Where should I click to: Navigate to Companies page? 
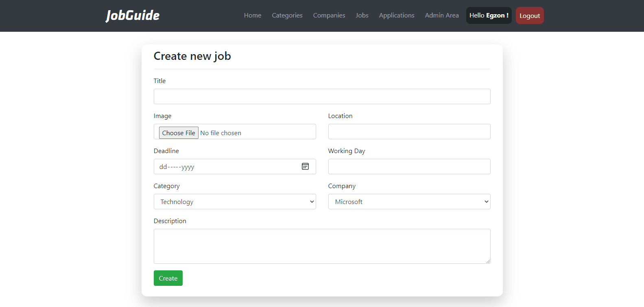(329, 15)
